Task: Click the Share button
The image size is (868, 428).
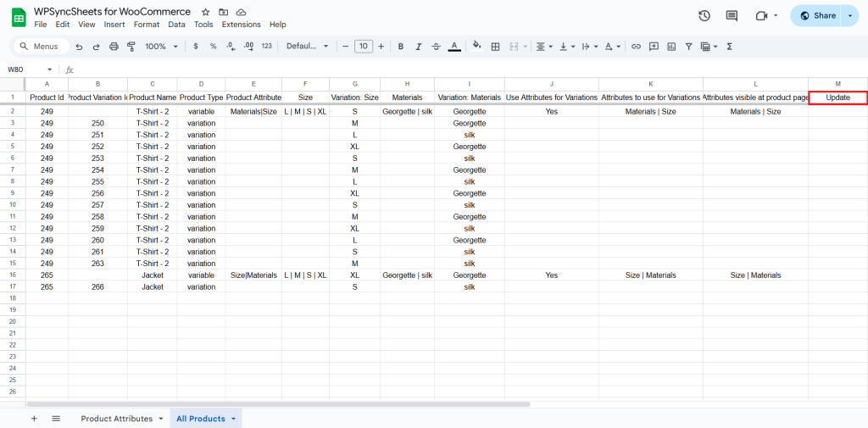Action: click(817, 16)
